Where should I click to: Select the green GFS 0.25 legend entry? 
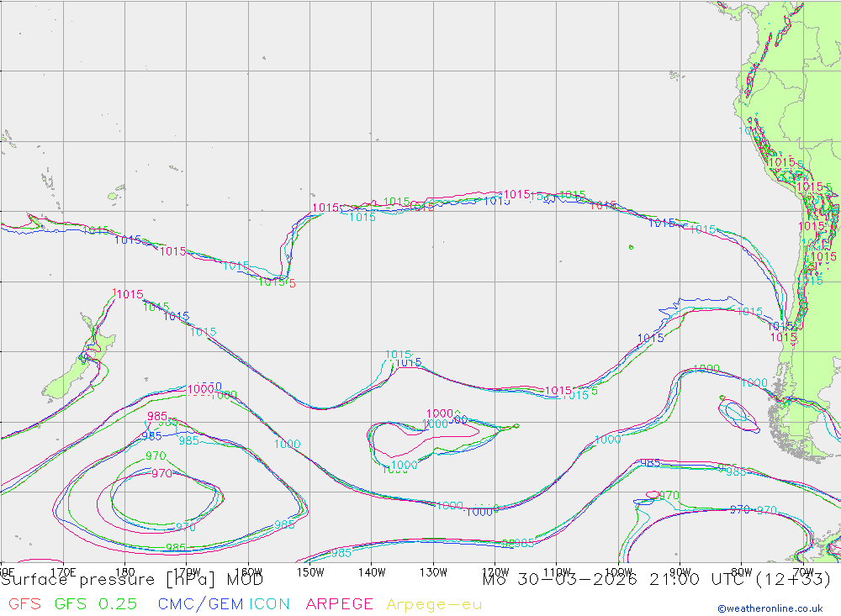[x=96, y=604]
